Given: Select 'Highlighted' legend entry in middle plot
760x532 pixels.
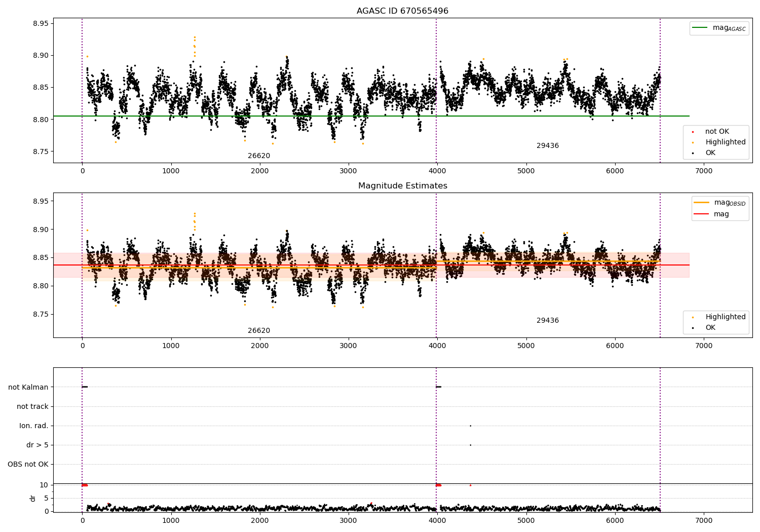Looking at the screenshot, I should [726, 317].
